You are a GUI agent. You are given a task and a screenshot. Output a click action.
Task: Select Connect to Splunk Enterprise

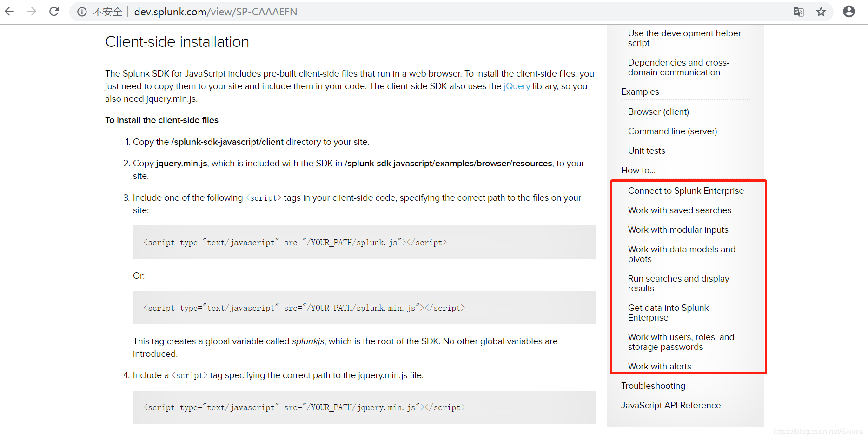686,190
